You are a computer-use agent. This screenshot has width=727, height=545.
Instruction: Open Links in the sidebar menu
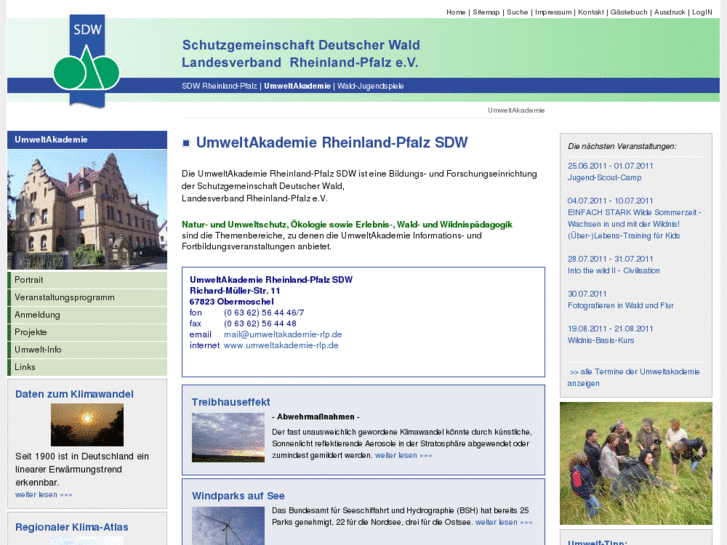pyautogui.click(x=87, y=367)
